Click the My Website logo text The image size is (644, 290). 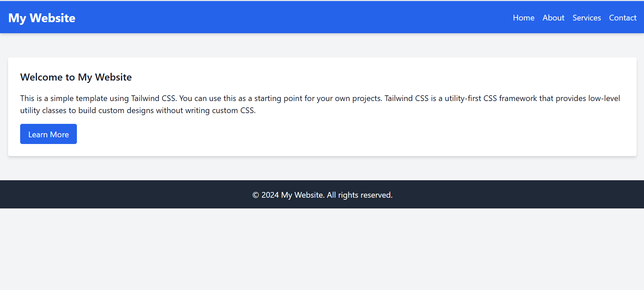[41, 17]
